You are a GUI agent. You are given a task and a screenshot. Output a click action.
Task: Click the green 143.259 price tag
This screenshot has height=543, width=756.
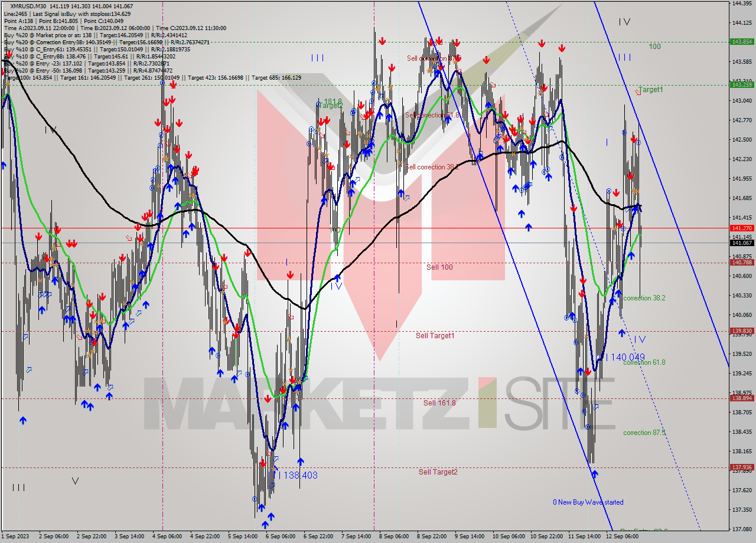[x=741, y=84]
